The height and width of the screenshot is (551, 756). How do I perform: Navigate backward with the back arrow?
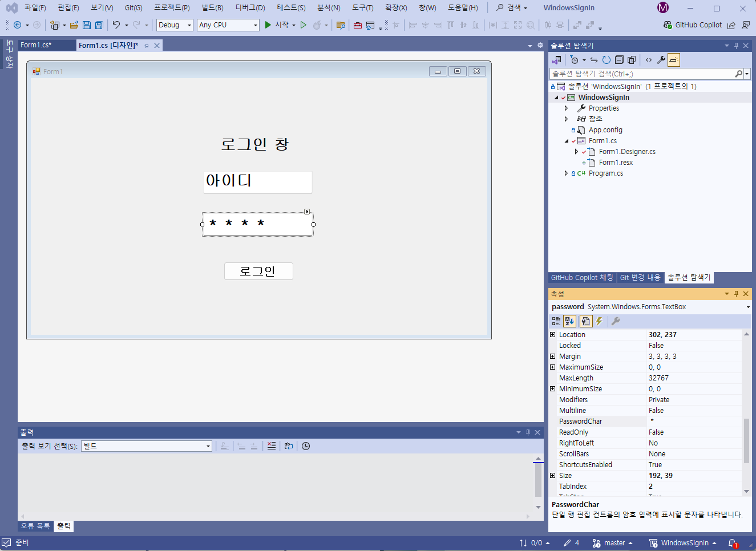[x=17, y=25]
